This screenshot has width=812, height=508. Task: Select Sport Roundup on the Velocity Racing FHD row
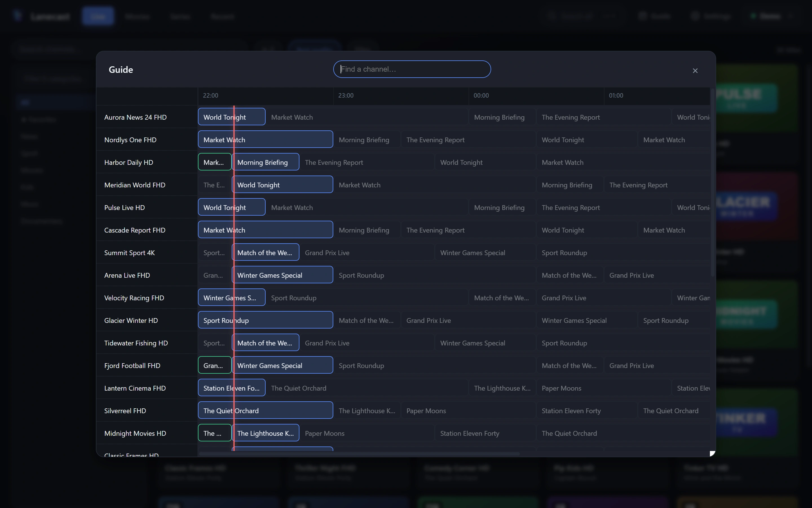(x=367, y=297)
